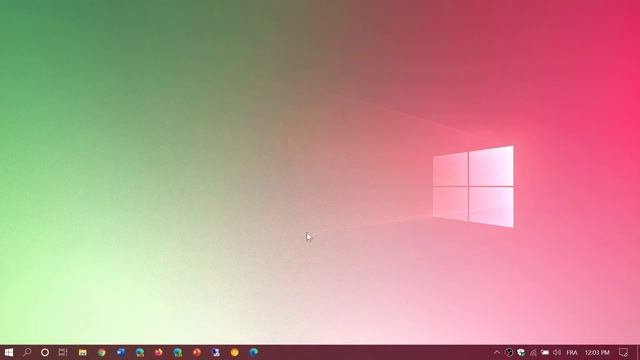Launch Google Chrome from the taskbar

(x=102, y=352)
